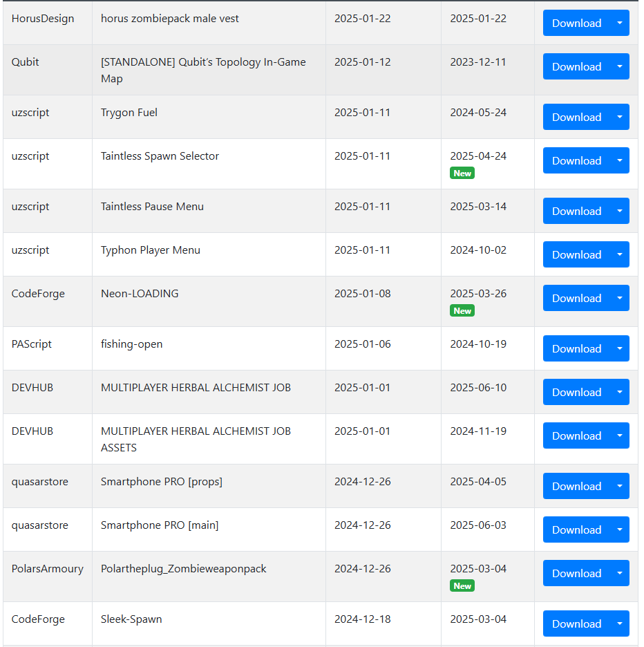Select date 2025-04-05 in Smartphone PRO [props] row

(x=478, y=482)
